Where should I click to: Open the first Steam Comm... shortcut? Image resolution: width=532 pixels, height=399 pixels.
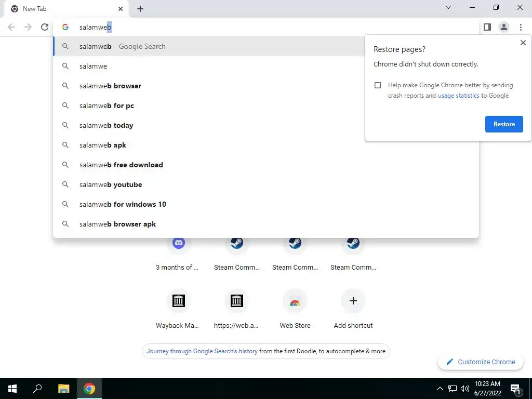[x=237, y=252]
